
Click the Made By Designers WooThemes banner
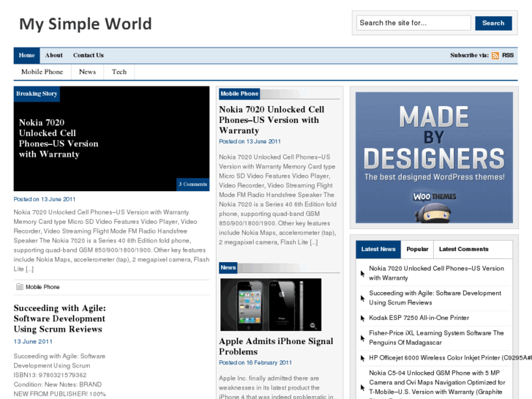434,157
